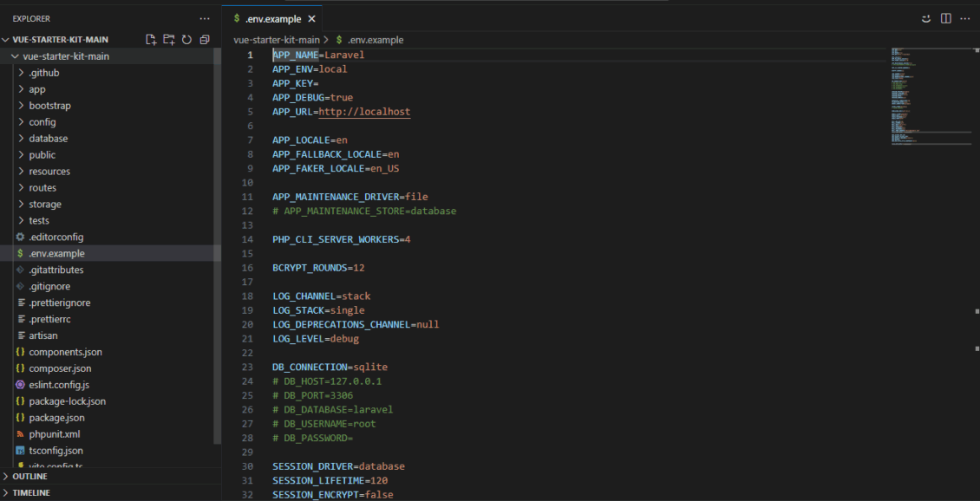Split the editor using the title bar icon

tap(944, 18)
